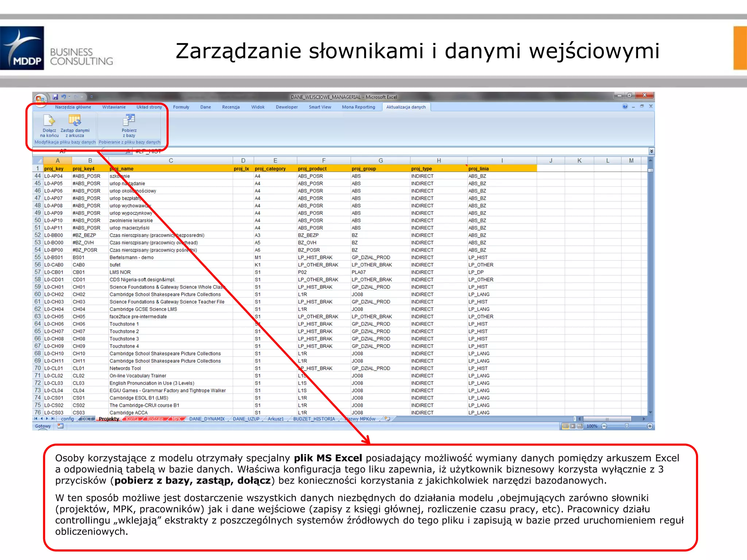Viewport: 747px width, 560px height.
Task: Select cell 'LMS NOR'
Action: coord(171,272)
